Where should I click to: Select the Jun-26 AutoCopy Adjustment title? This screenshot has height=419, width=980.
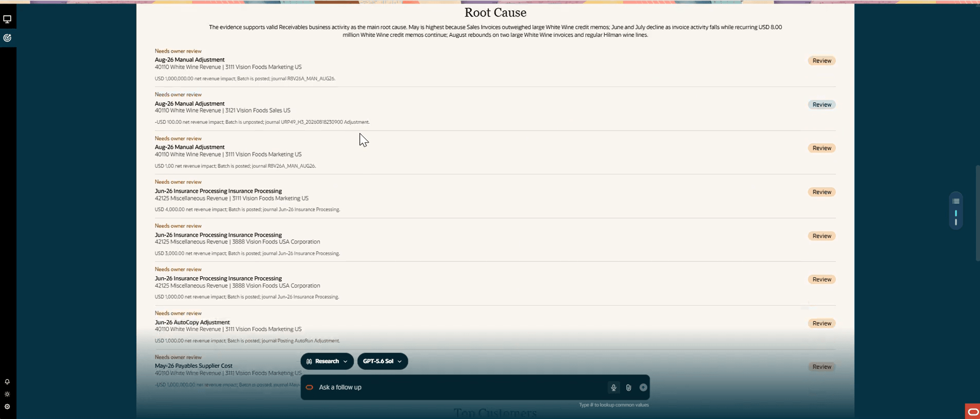coord(192,322)
